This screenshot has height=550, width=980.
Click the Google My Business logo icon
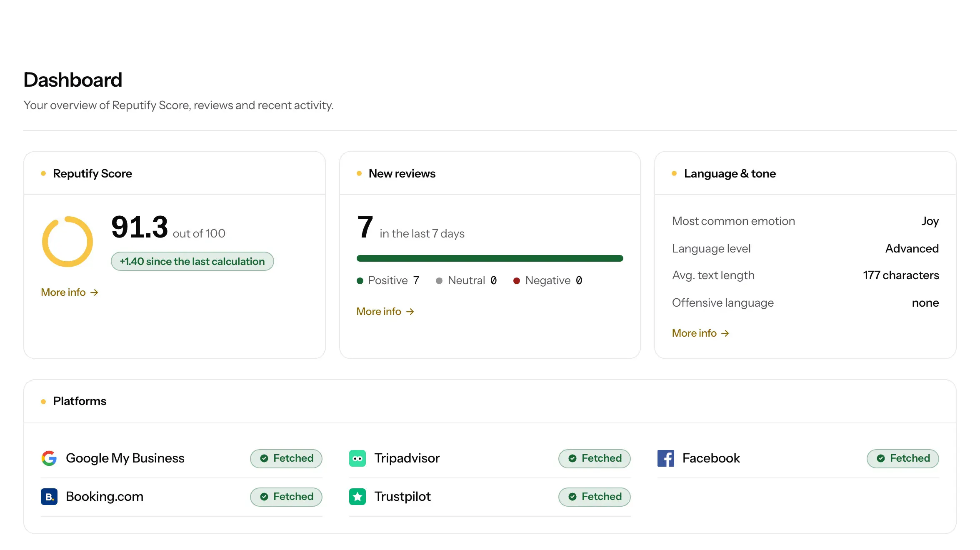click(x=49, y=458)
